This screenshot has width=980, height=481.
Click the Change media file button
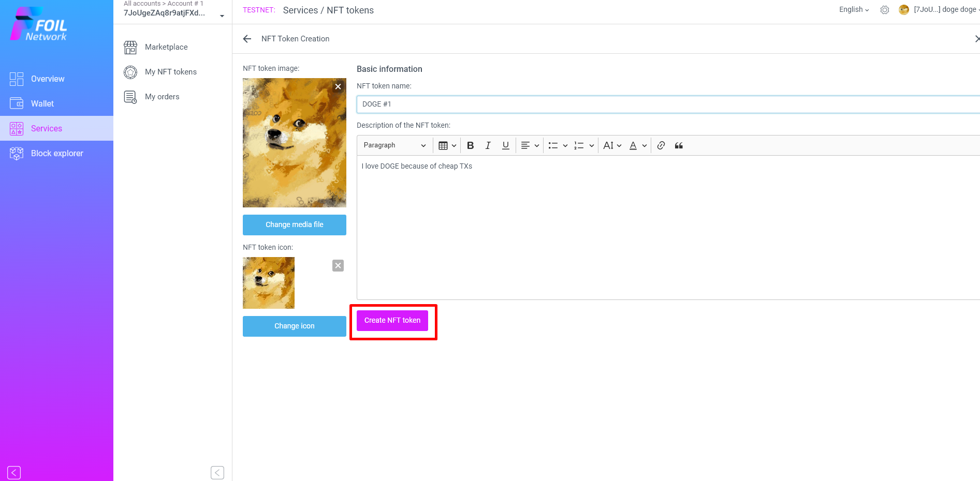coord(295,225)
